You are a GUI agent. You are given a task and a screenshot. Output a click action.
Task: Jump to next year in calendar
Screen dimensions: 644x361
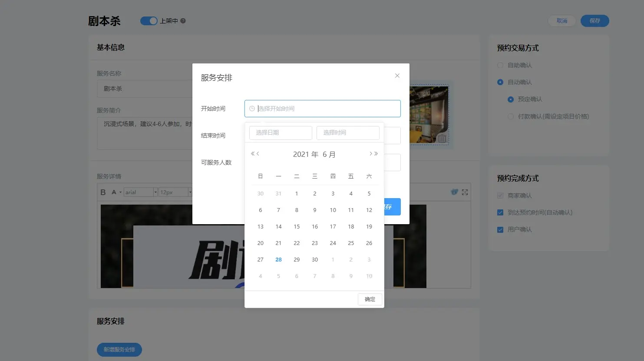[x=376, y=154]
